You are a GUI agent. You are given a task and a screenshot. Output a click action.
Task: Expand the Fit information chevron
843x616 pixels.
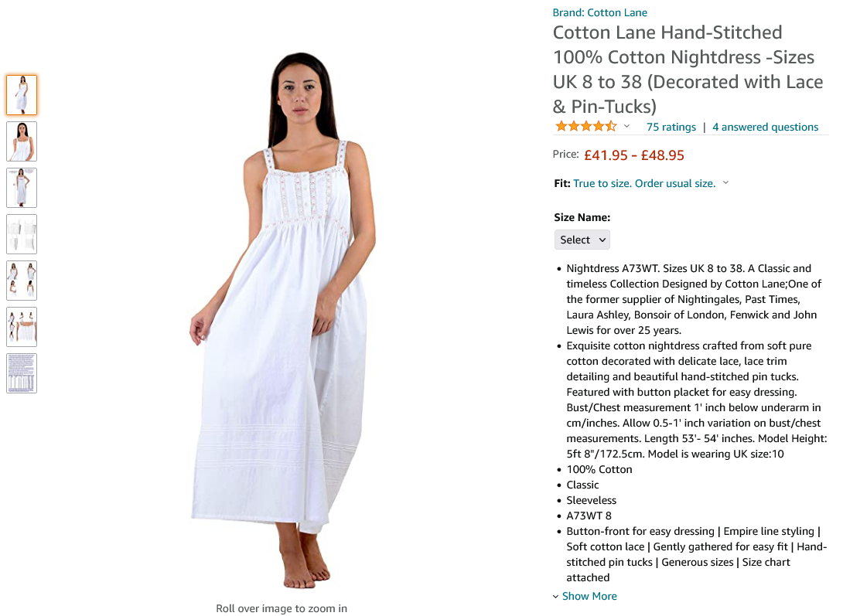(725, 182)
